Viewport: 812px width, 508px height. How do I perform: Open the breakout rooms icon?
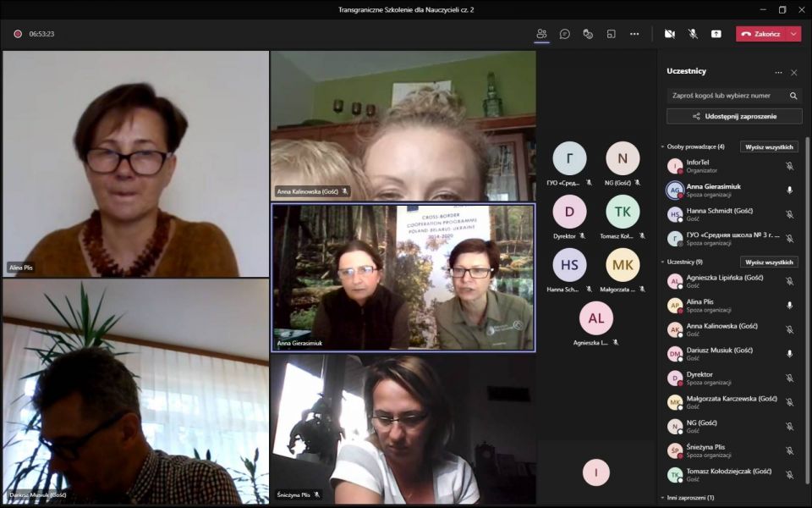pyautogui.click(x=611, y=34)
